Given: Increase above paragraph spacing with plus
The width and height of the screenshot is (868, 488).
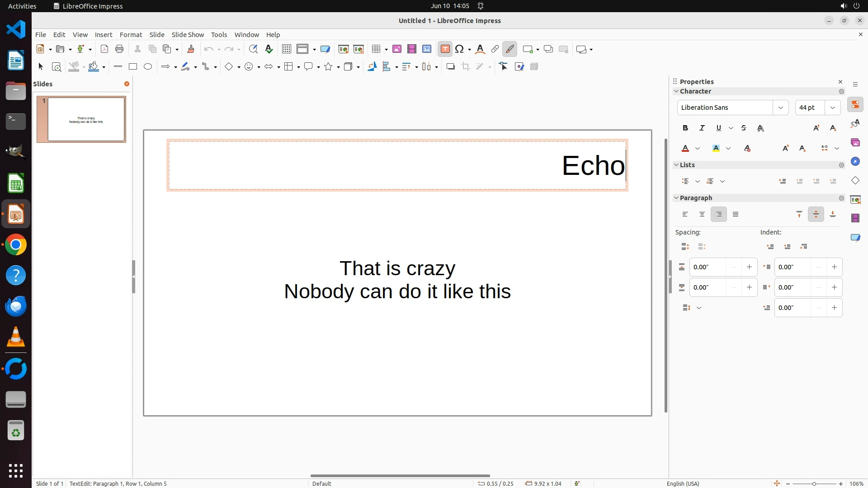Looking at the screenshot, I should [749, 267].
